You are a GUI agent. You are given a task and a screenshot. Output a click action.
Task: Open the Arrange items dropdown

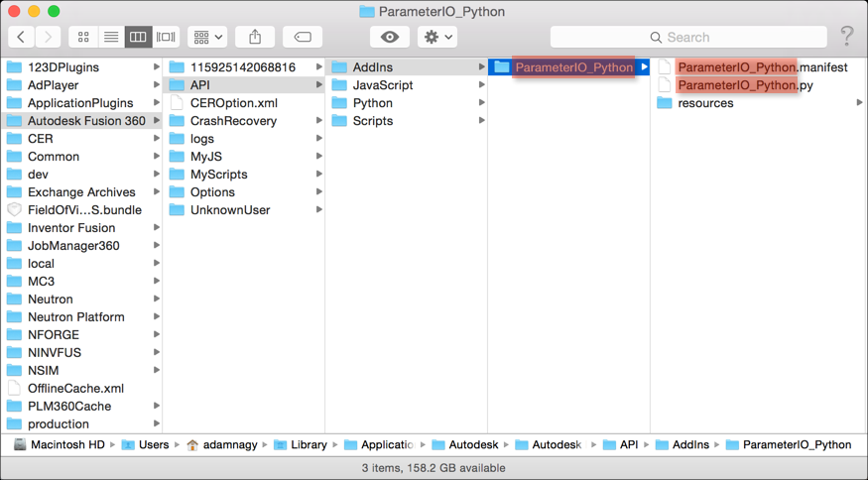point(208,37)
